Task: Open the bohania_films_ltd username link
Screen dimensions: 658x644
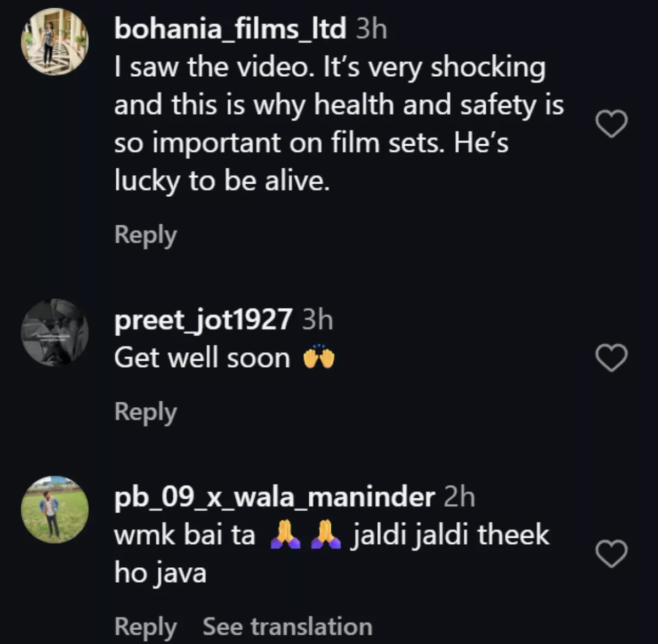Action: point(229,29)
